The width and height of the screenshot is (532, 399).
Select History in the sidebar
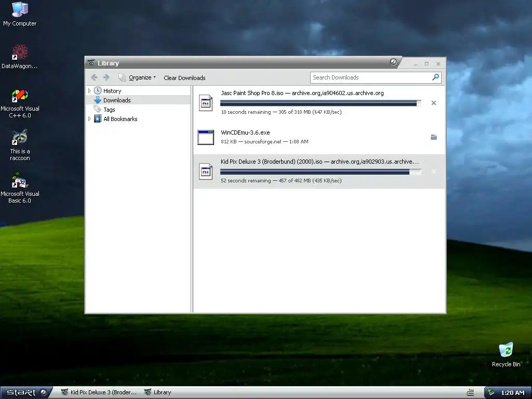[x=112, y=90]
